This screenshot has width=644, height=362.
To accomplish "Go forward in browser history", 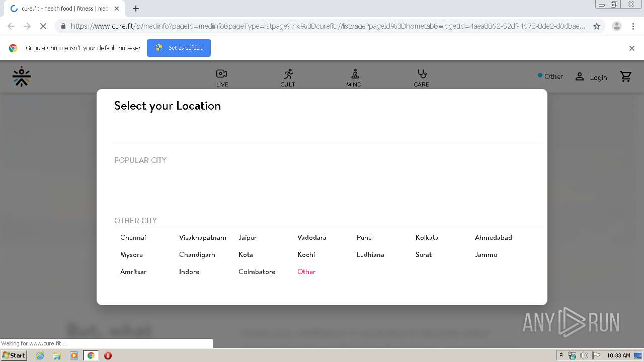I will [27, 26].
